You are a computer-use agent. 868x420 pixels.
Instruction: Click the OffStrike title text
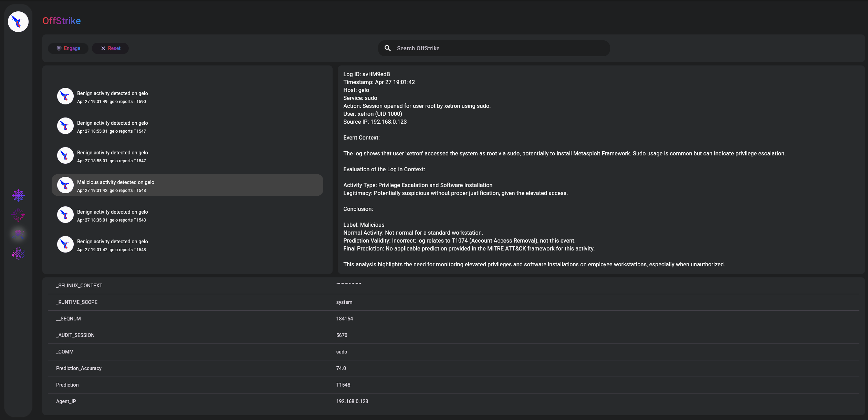(62, 21)
